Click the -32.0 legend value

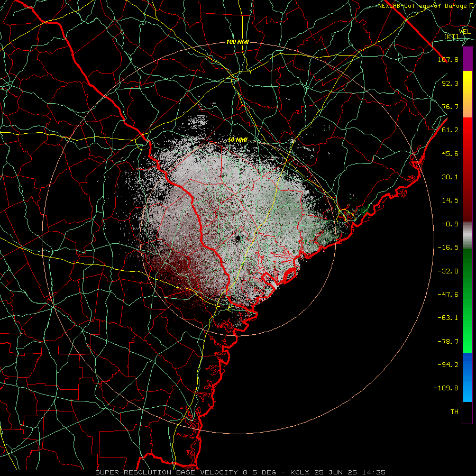[448, 271]
